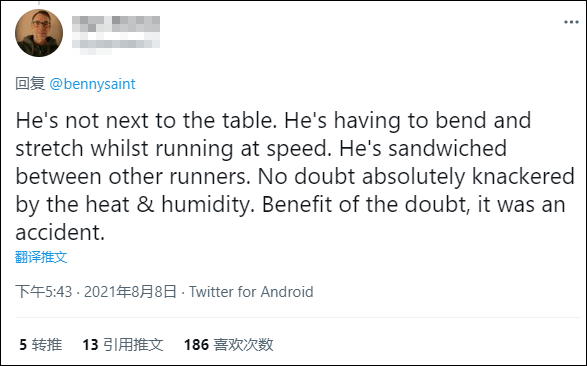Click the blurred username handle
Image resolution: width=587 pixels, height=366 pixels.
pos(116,40)
